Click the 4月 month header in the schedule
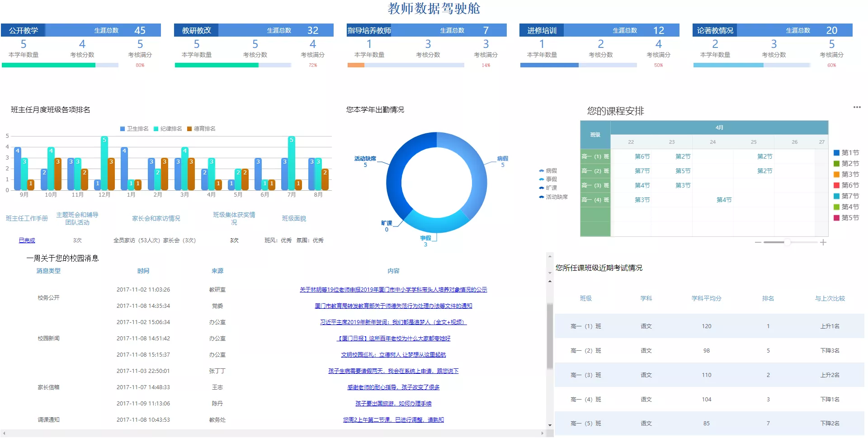This screenshot has height=438, width=868. tap(719, 127)
